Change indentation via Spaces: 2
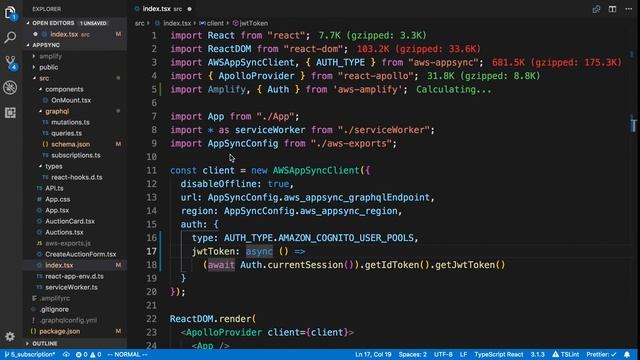640x360 pixels. tap(413, 355)
